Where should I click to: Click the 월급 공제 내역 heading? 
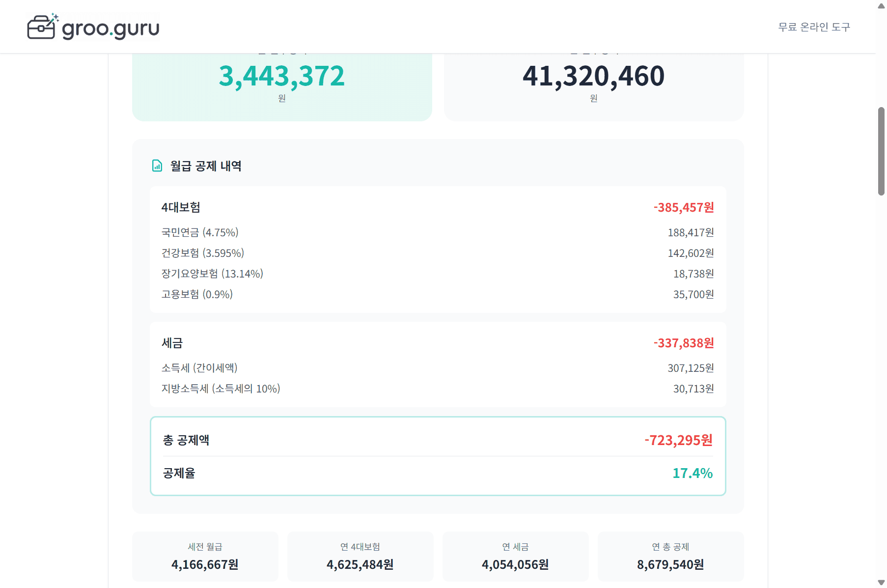pos(206,166)
